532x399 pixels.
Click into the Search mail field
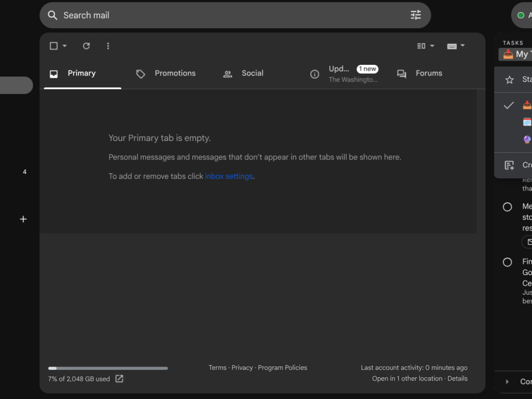235,15
